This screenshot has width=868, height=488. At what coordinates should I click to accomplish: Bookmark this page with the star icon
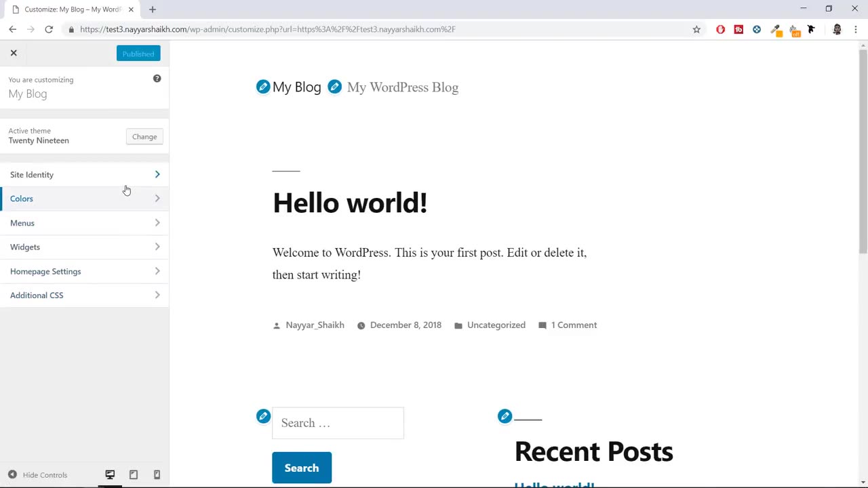696,29
